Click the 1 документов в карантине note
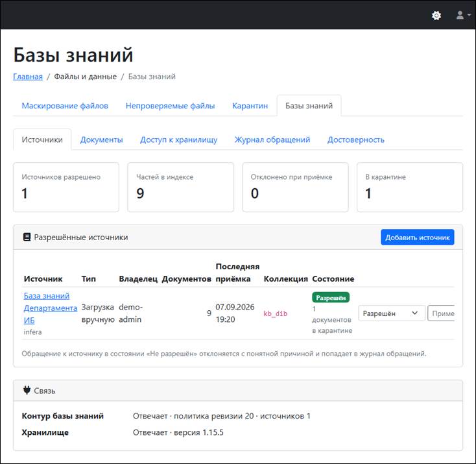The width and height of the screenshot is (476, 464). pos(332,320)
